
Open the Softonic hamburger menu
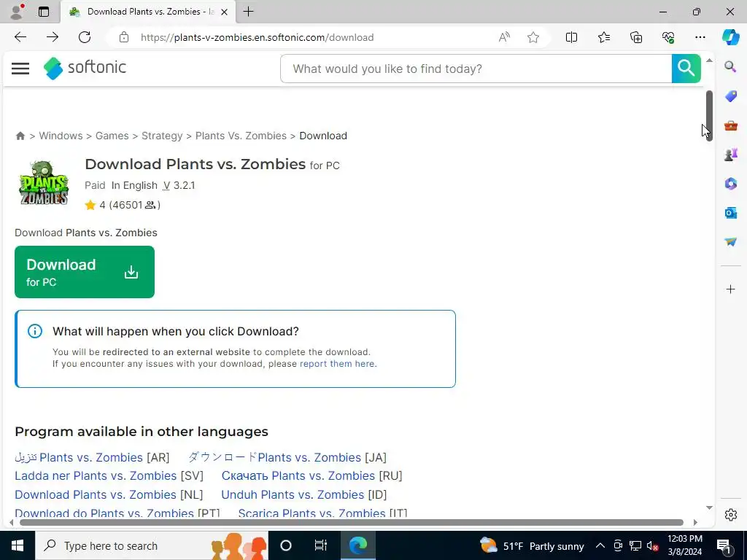point(20,69)
